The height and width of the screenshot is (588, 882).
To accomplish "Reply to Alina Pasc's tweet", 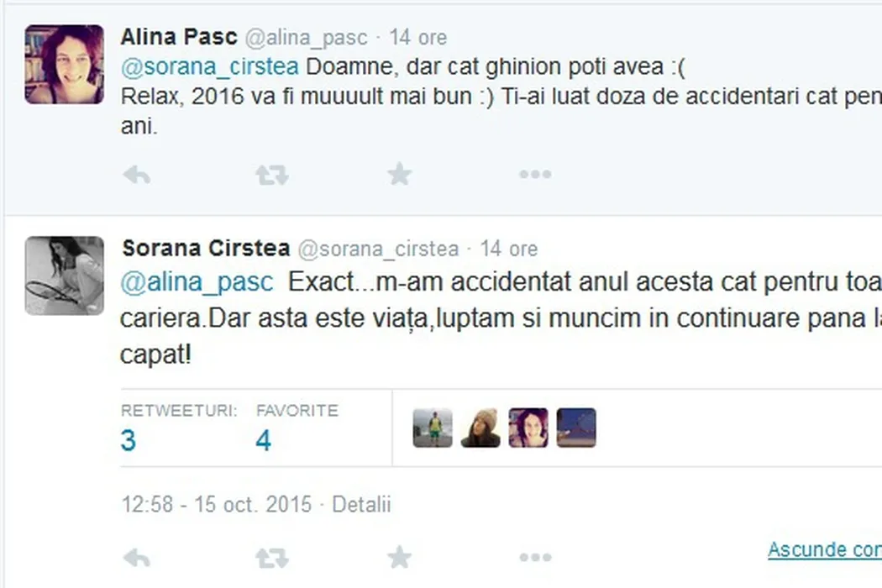I will coord(137,175).
